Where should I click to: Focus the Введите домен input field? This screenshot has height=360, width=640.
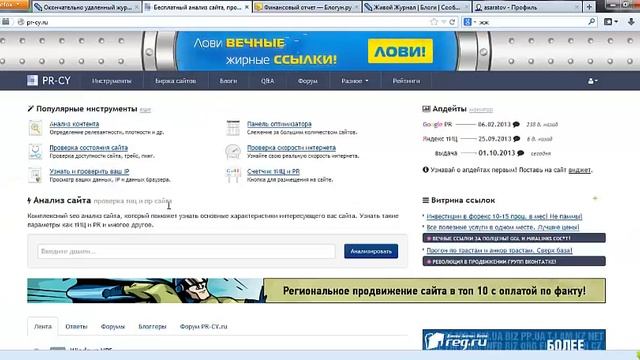click(x=187, y=251)
